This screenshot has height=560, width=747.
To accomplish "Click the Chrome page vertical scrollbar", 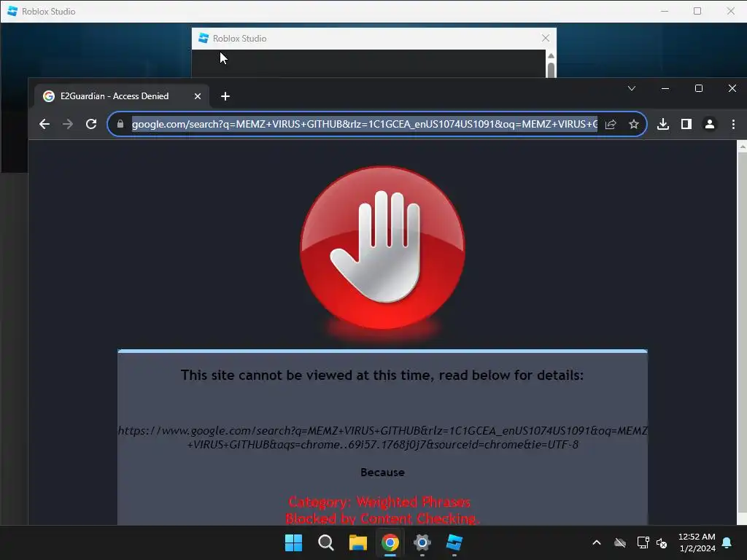I will pos(742,332).
